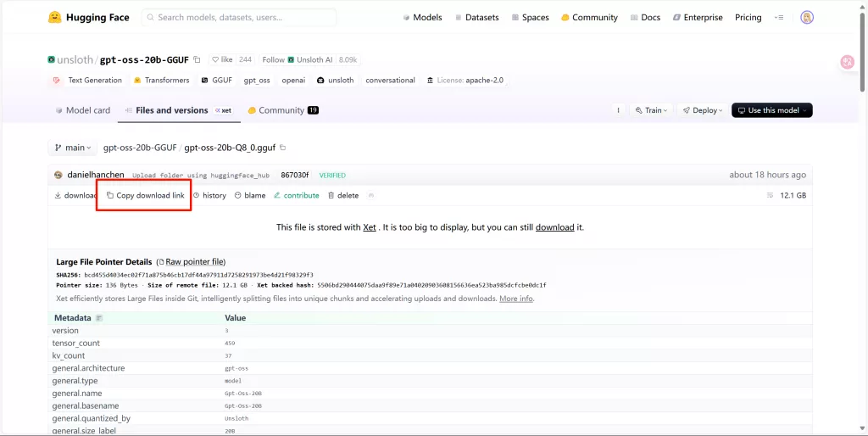868x436 pixels.
Task: Click the small icon next to delete
Action: [371, 196]
